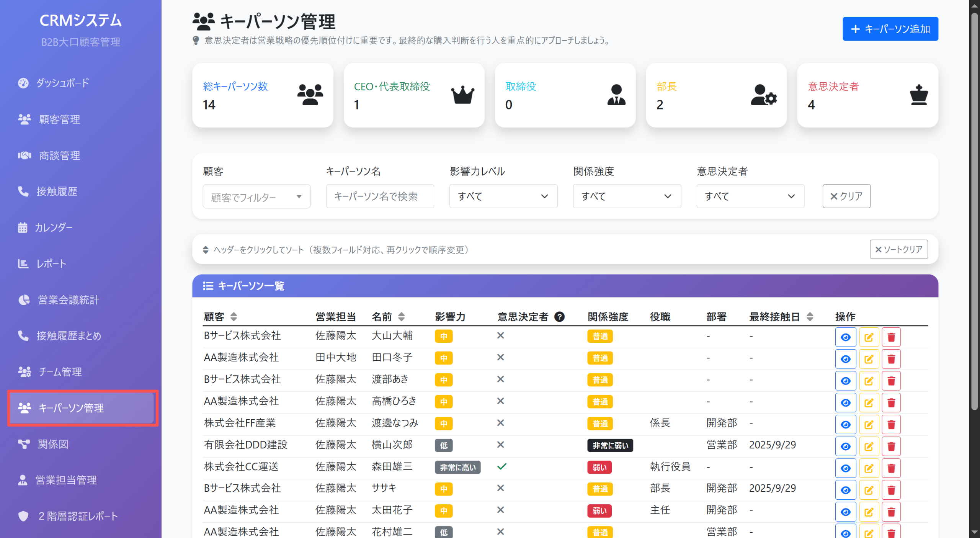Expand the 関係強度 filter dropdown

(x=627, y=196)
